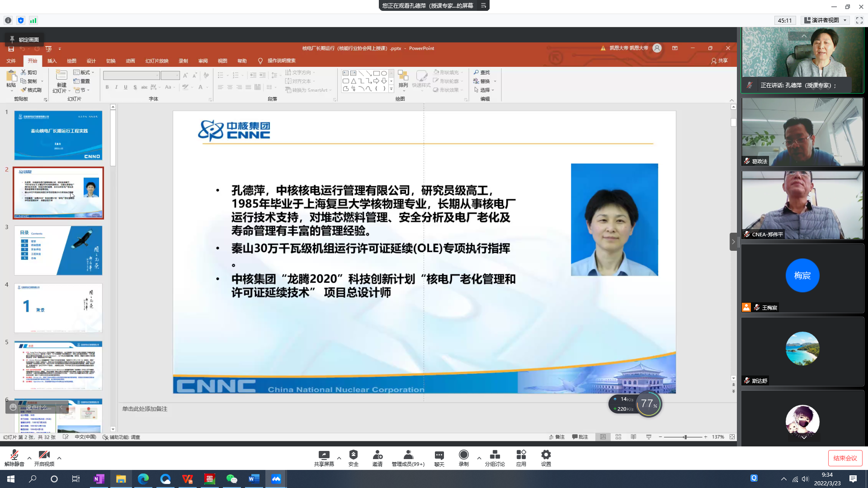Open the Invite participants icon
This screenshot has width=868, height=488.
coord(377,455)
